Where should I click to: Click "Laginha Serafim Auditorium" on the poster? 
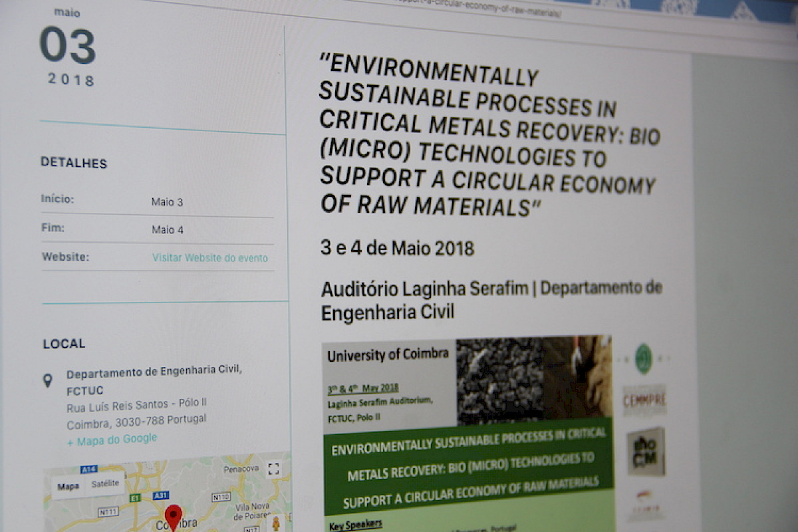click(380, 402)
